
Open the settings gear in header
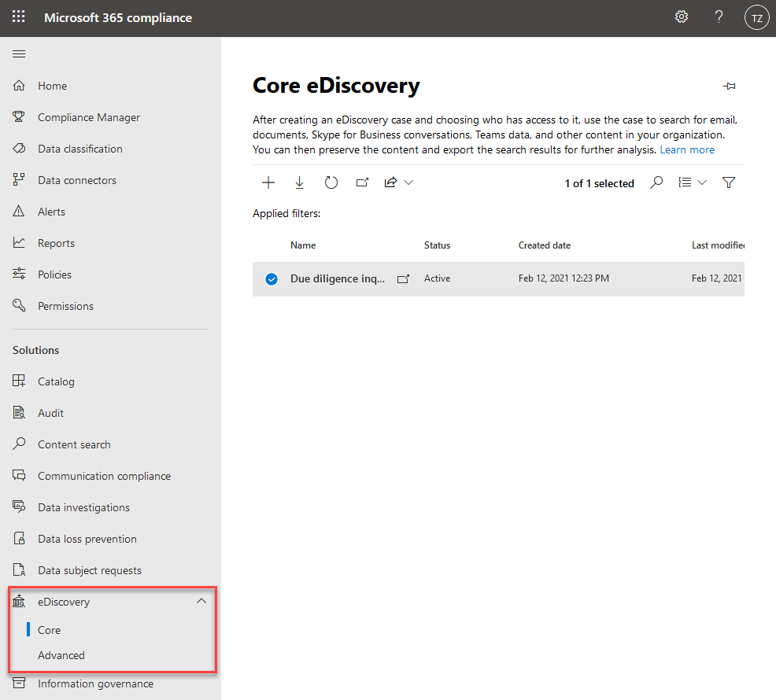(x=682, y=17)
